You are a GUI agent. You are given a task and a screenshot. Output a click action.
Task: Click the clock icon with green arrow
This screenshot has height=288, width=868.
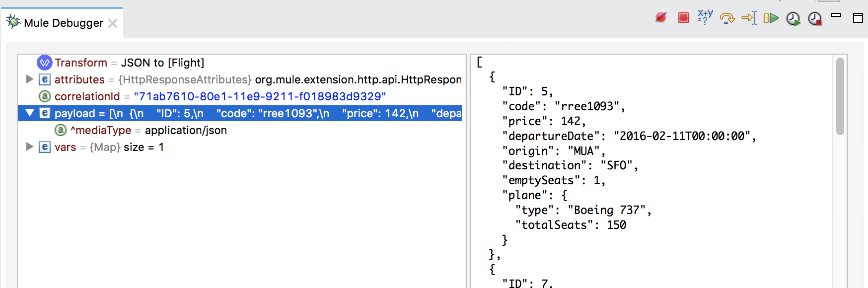click(x=793, y=19)
